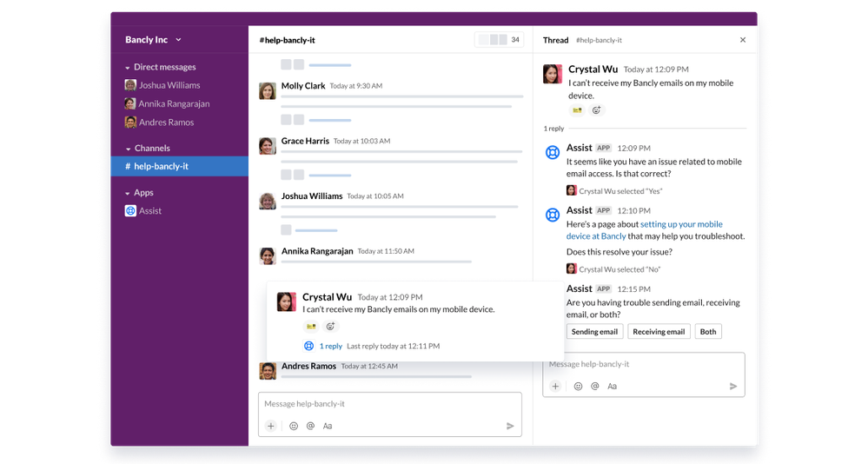This screenshot has width=868, height=464.
Task: Click Grace Harris's avatar
Action: (x=268, y=146)
